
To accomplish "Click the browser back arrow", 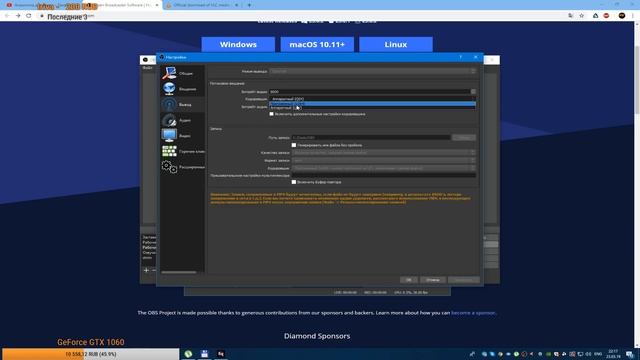I will [x=7, y=16].
